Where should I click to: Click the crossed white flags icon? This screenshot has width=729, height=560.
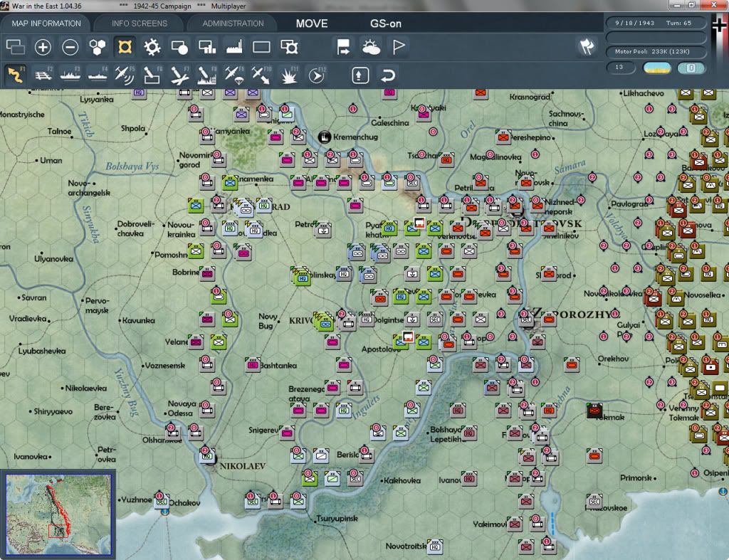(x=587, y=46)
